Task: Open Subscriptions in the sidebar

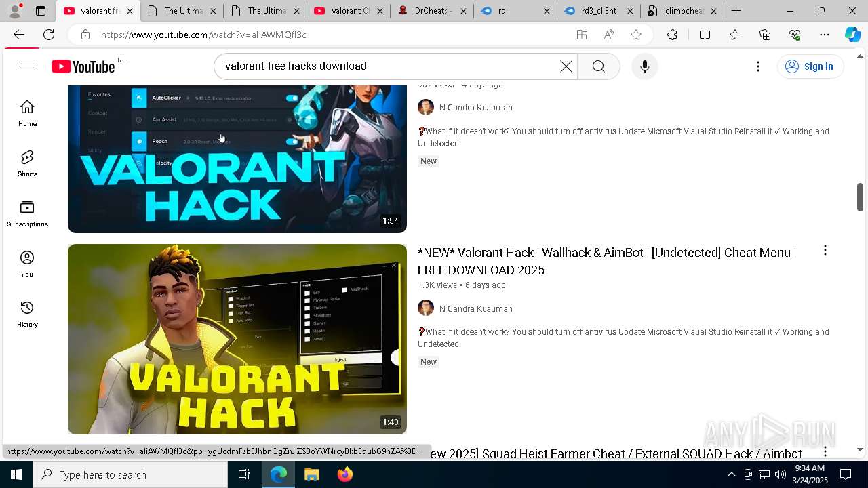Action: coord(27,213)
